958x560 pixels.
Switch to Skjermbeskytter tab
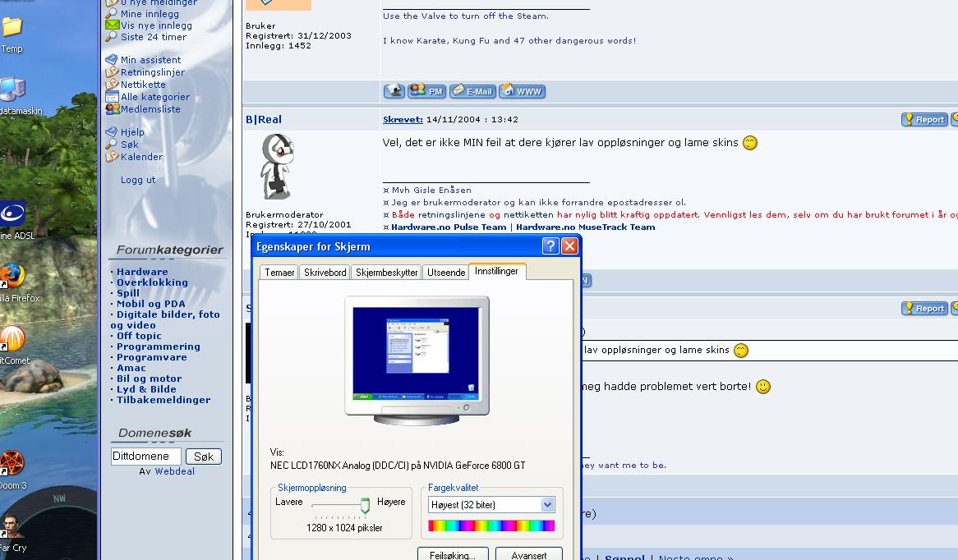coord(387,273)
